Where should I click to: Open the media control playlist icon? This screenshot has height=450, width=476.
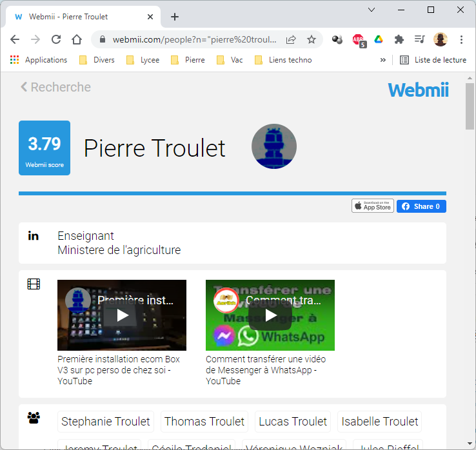[x=420, y=39]
